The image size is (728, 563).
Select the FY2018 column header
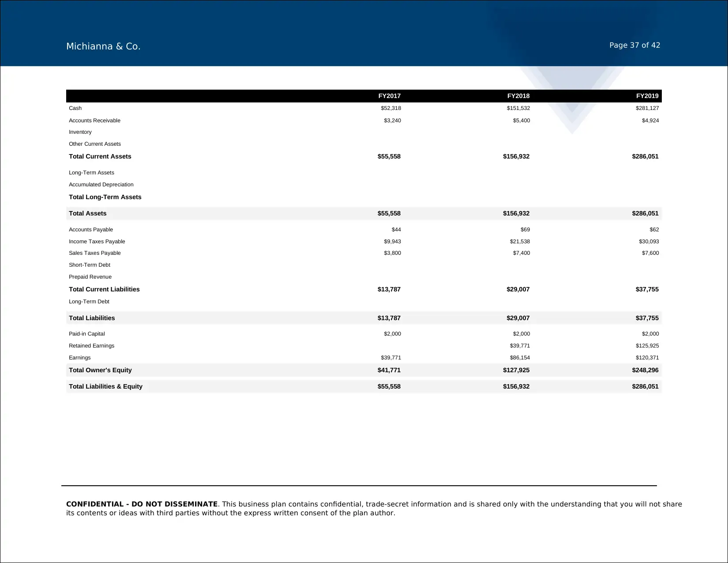518,96
